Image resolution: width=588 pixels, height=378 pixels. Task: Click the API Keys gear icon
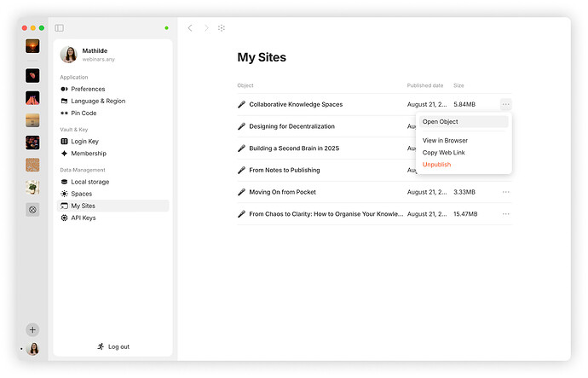coord(64,218)
